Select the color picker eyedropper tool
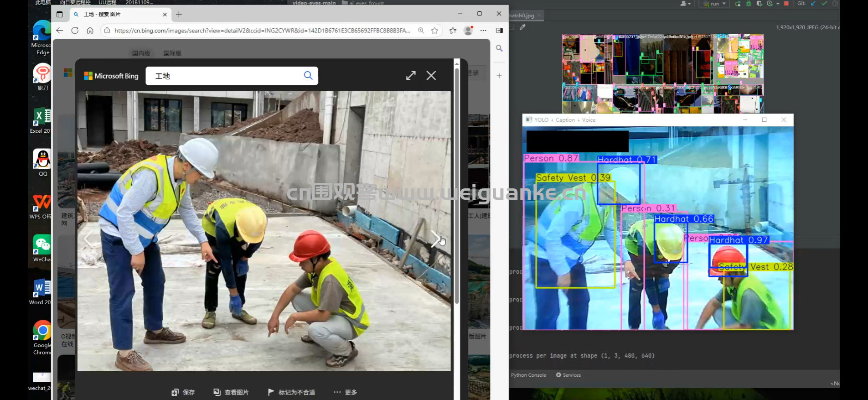The height and width of the screenshot is (400, 868). [x=522, y=27]
